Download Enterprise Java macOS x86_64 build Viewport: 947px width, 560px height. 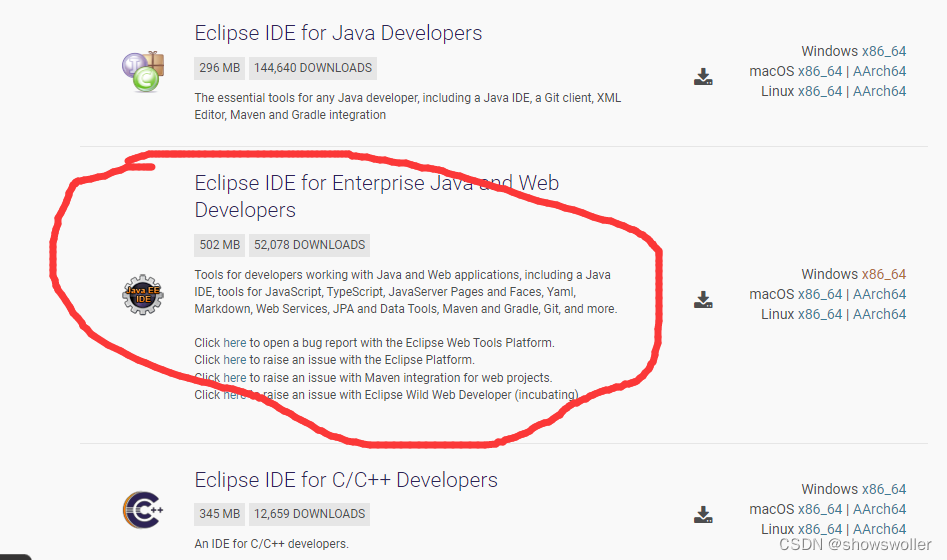pos(820,294)
